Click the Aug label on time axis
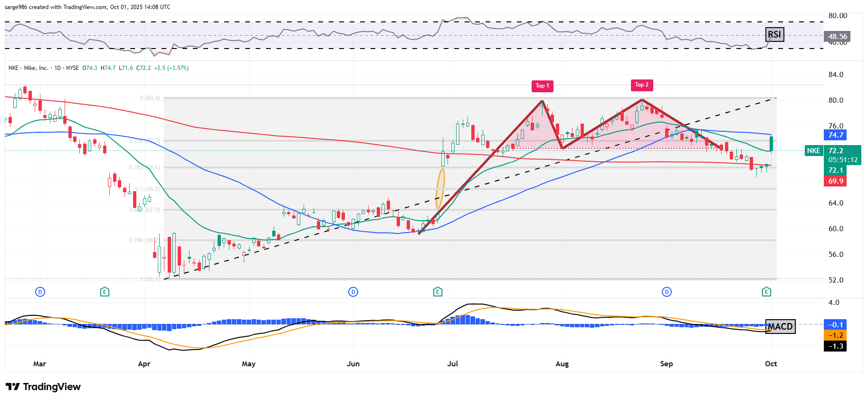Screen dimensions: 868x401 point(562,364)
